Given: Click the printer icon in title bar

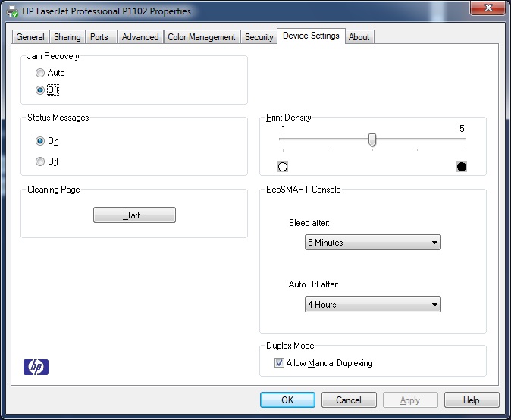Looking at the screenshot, I should tap(12, 12).
